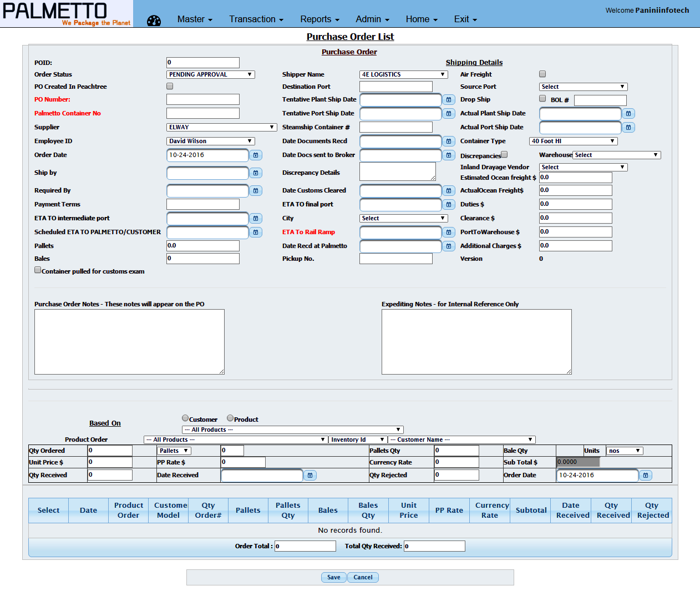The image size is (700, 596).
Task: Open calendar for Date Docs sent to Broker
Action: coord(449,155)
